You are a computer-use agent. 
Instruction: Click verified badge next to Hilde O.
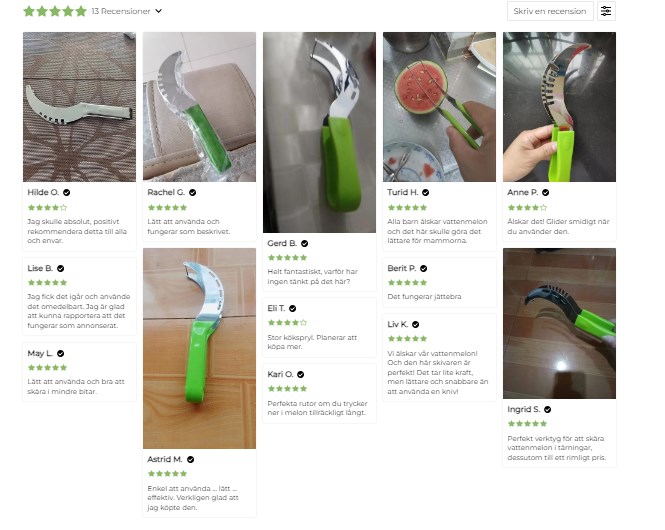pyautogui.click(x=67, y=192)
